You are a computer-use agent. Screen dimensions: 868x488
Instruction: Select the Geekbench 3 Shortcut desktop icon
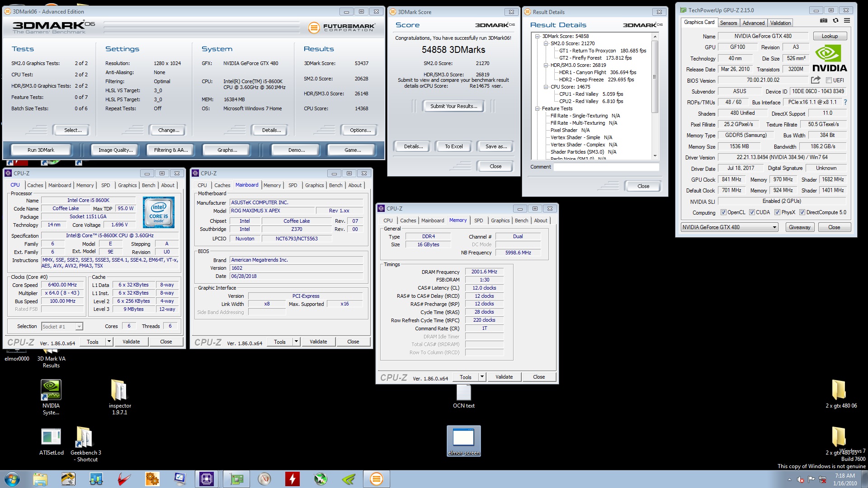[x=86, y=444]
